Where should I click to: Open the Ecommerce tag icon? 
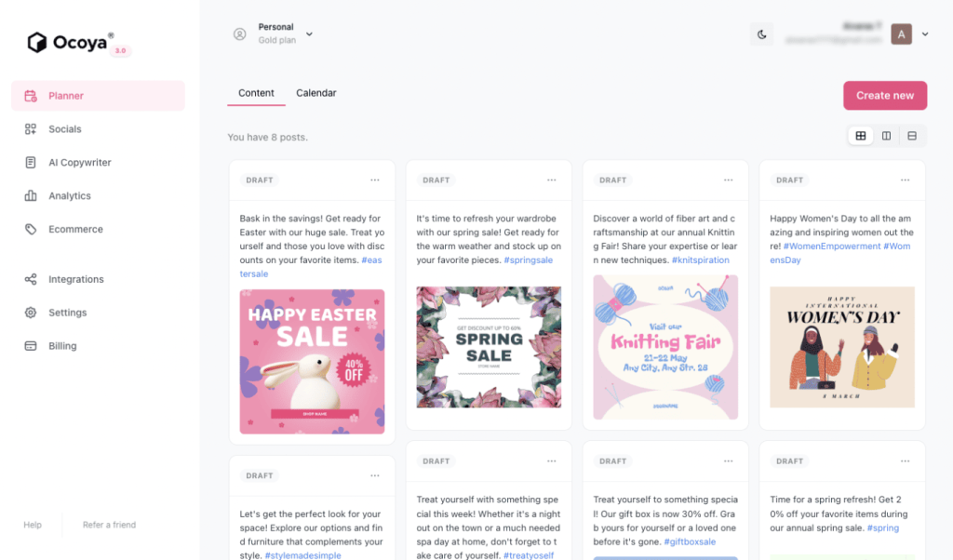[31, 229]
